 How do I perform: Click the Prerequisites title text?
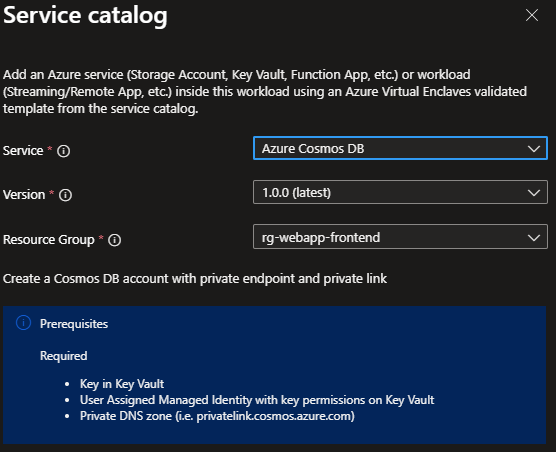(74, 324)
